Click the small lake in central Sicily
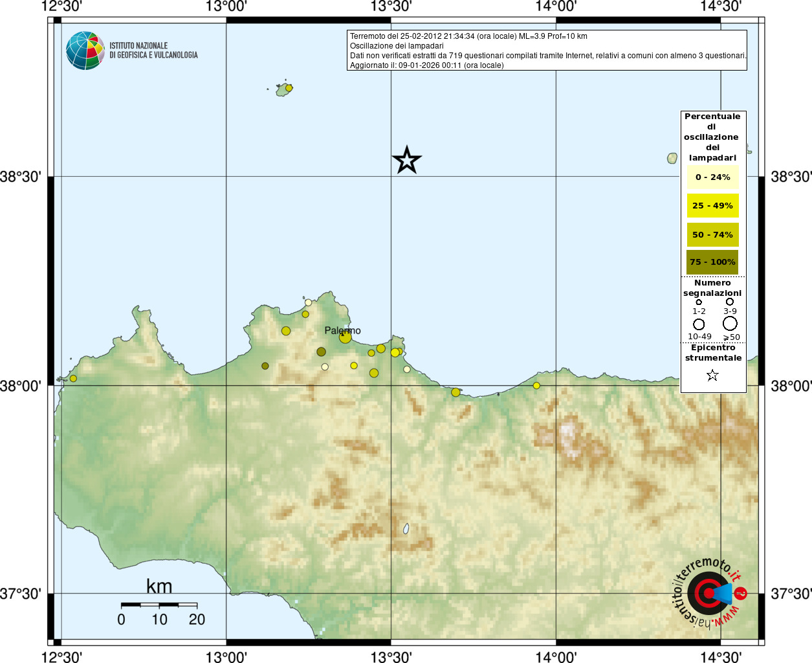The height and width of the screenshot is (663, 812). coord(406,529)
